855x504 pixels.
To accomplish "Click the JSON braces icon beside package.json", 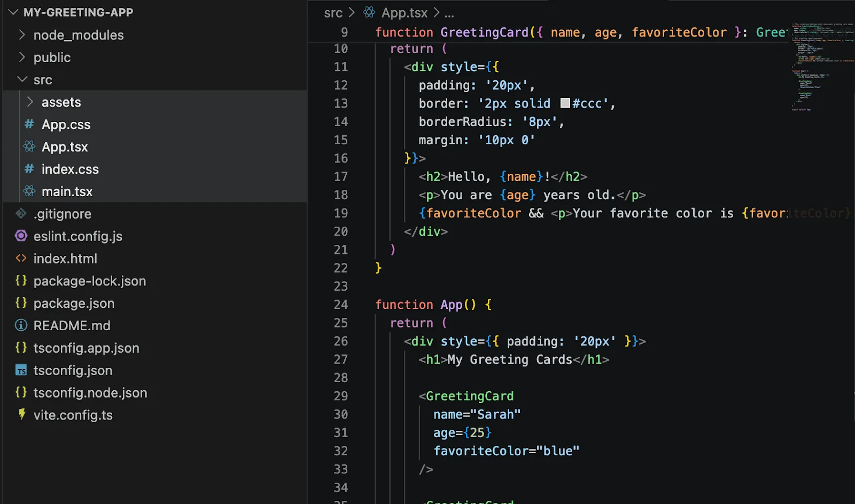I will pos(21,303).
